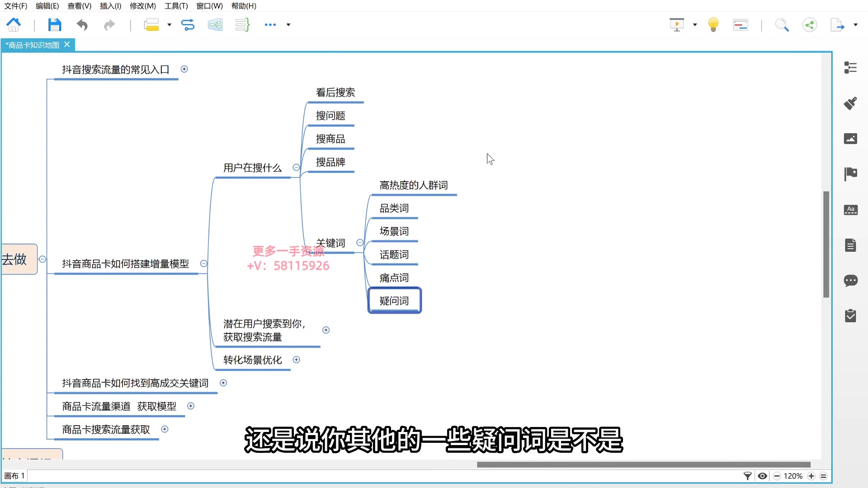Viewport: 868px width, 488px height.
Task: Open the theme font Aa panel
Action: click(850, 210)
